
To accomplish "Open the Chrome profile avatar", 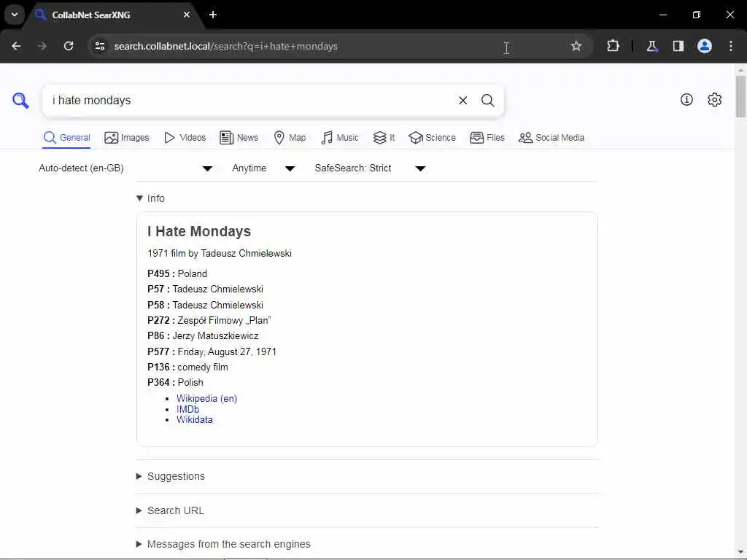I will [x=704, y=46].
